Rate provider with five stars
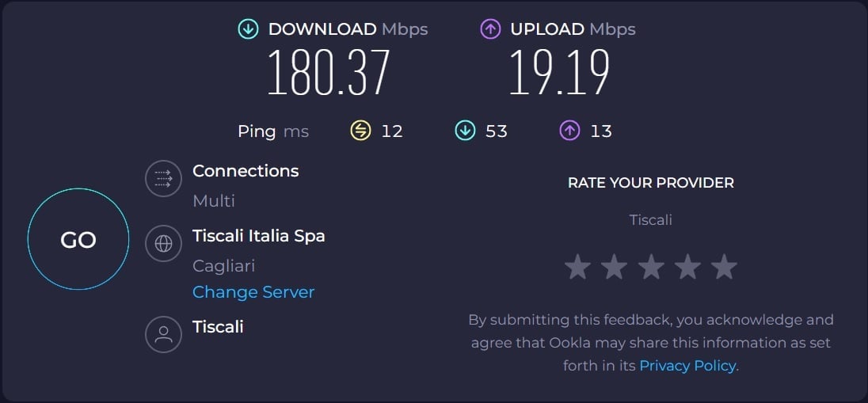Image resolution: width=868 pixels, height=403 pixels. (724, 268)
